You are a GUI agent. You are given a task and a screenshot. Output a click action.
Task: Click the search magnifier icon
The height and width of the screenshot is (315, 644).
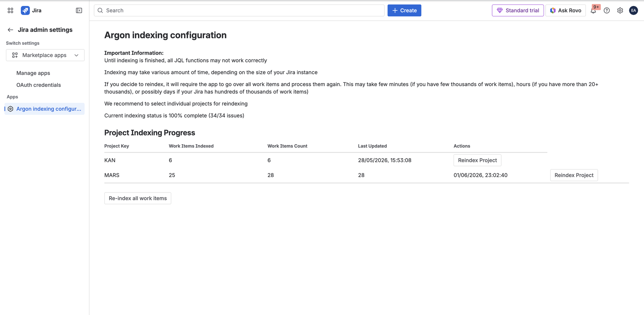tap(100, 10)
